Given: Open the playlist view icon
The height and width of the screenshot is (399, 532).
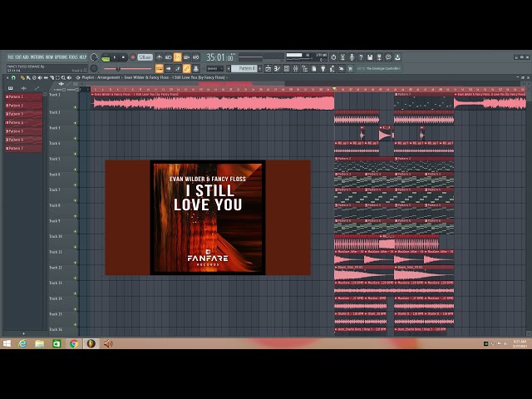Looking at the screenshot, I should click(x=268, y=68).
